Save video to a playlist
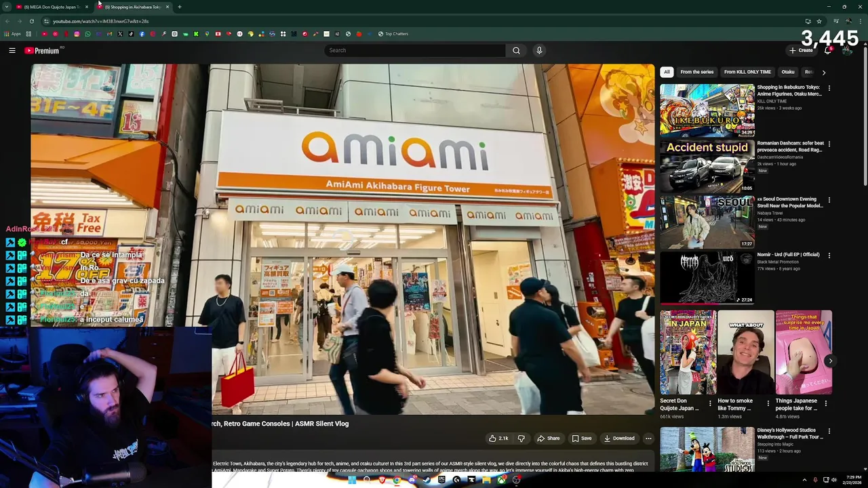 pyautogui.click(x=582, y=439)
